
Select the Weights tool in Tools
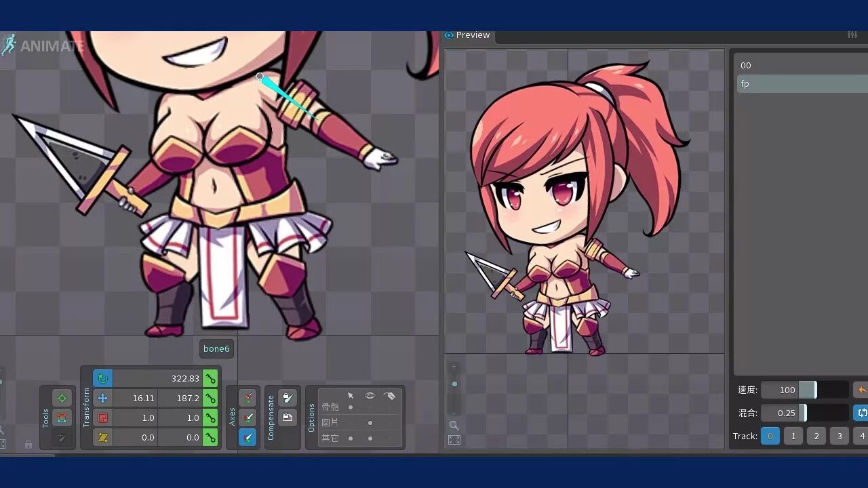[x=62, y=418]
